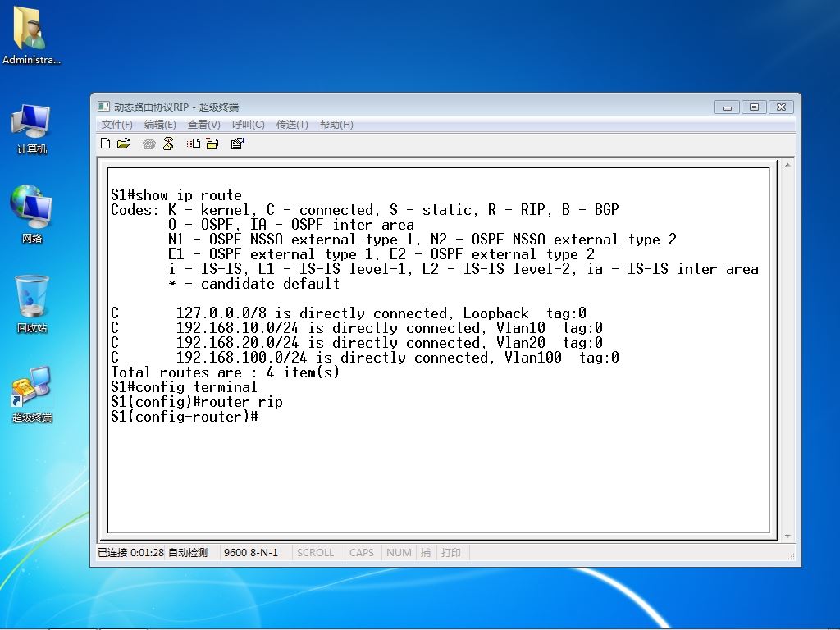
Task: Minimize the 超级终端 window
Action: coord(727,107)
